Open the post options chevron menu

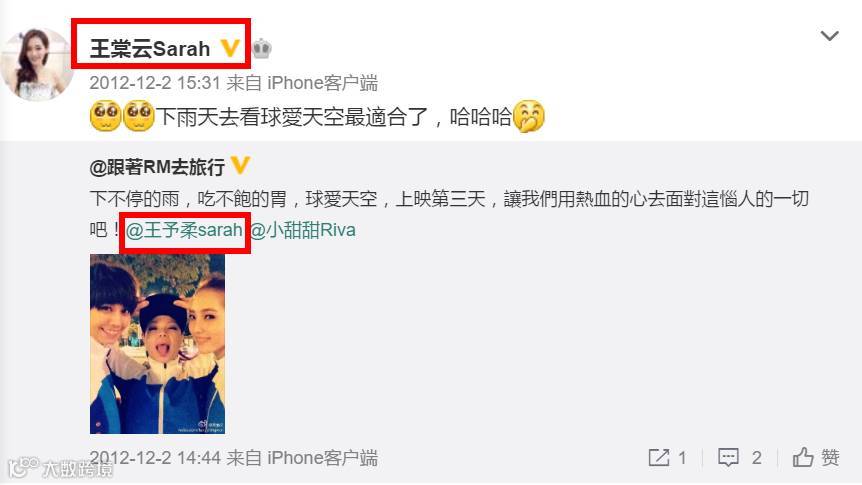tap(829, 36)
